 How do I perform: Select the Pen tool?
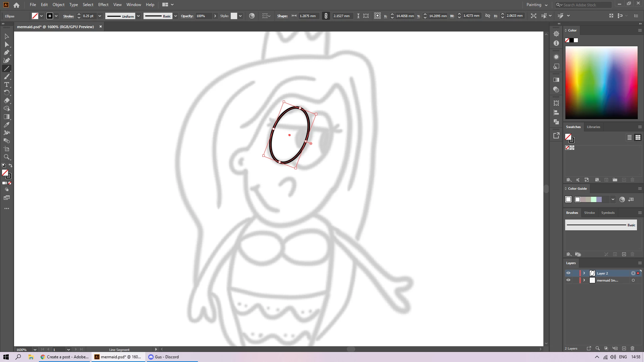click(x=6, y=52)
